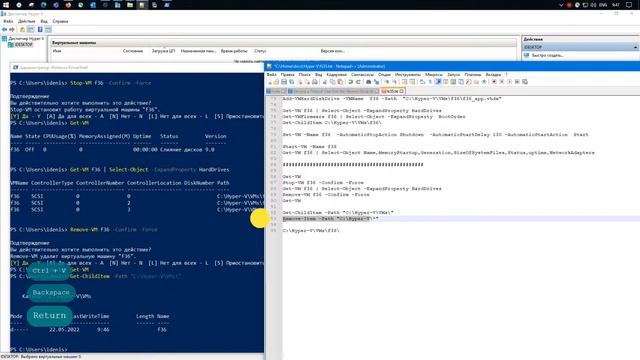Toggle show all characters in Notepad++
640x360 pixels.
point(430,82)
